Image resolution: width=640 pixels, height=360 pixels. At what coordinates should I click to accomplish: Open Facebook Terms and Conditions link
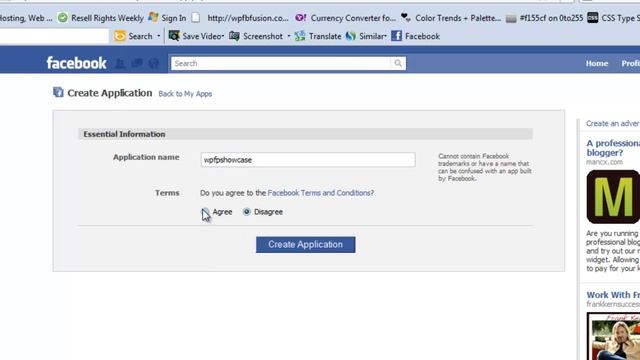tap(320, 193)
